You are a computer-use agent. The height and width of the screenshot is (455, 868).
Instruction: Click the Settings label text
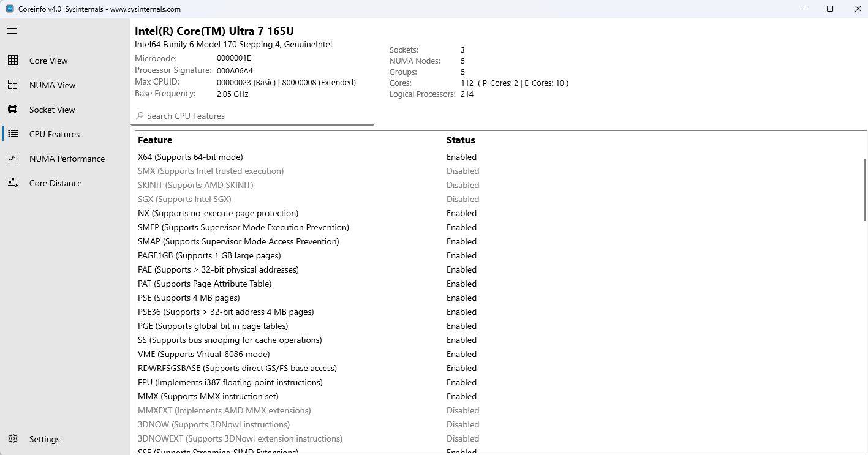(44, 438)
